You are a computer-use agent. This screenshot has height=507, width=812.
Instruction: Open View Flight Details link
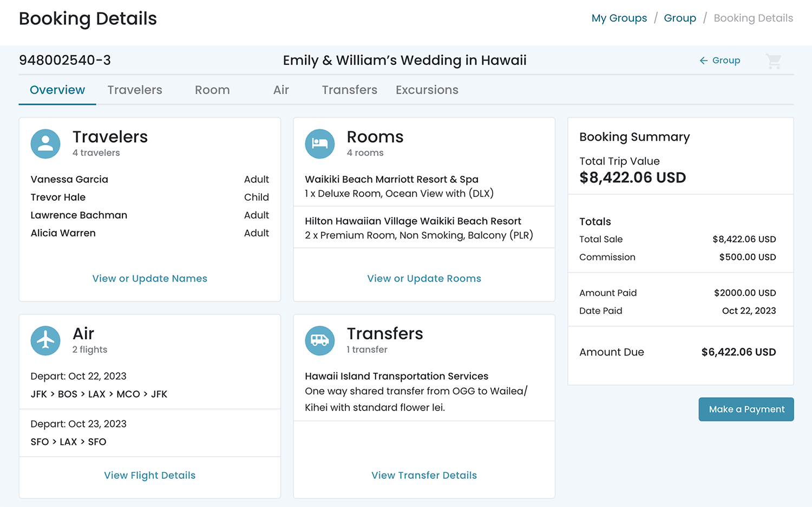coord(150,476)
